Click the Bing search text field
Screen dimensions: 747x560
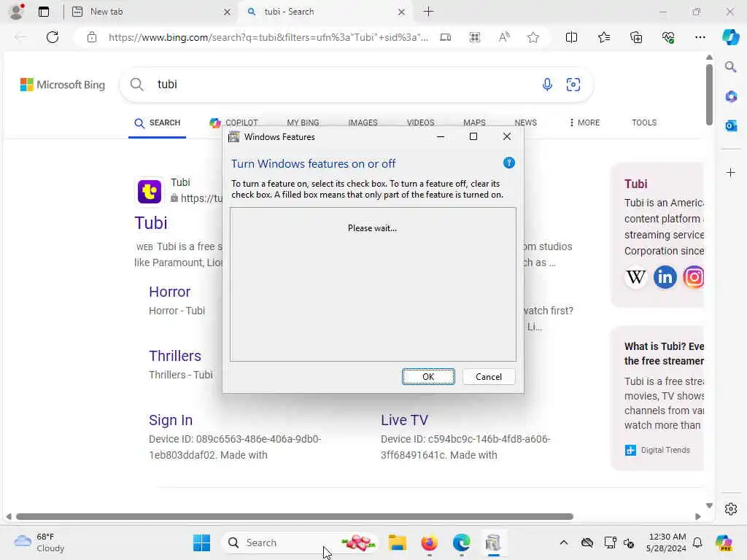coord(343,85)
